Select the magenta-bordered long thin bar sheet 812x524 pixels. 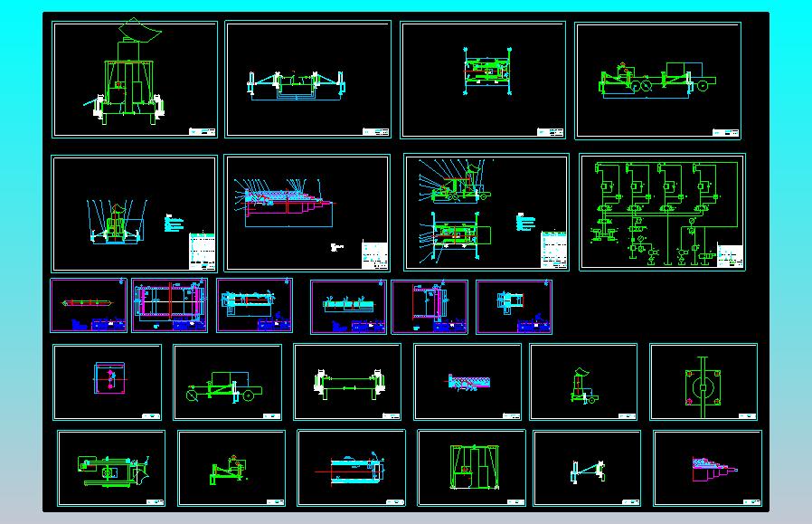click(x=89, y=305)
